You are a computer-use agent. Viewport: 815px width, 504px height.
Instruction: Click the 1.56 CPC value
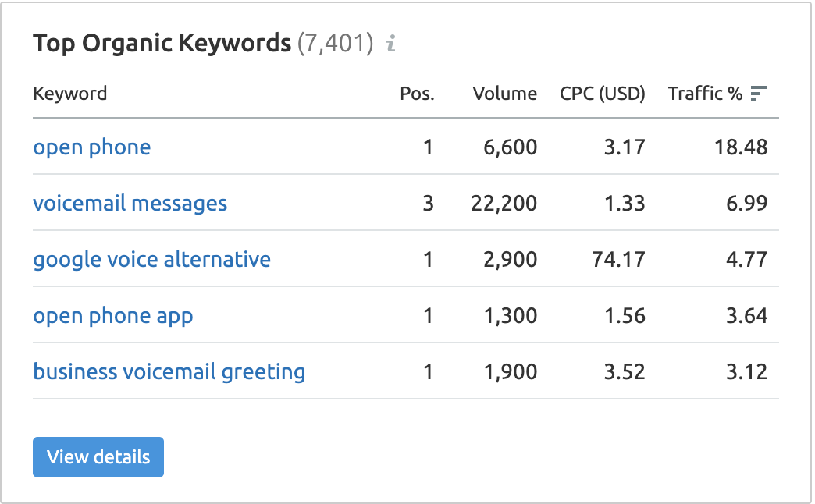(625, 316)
